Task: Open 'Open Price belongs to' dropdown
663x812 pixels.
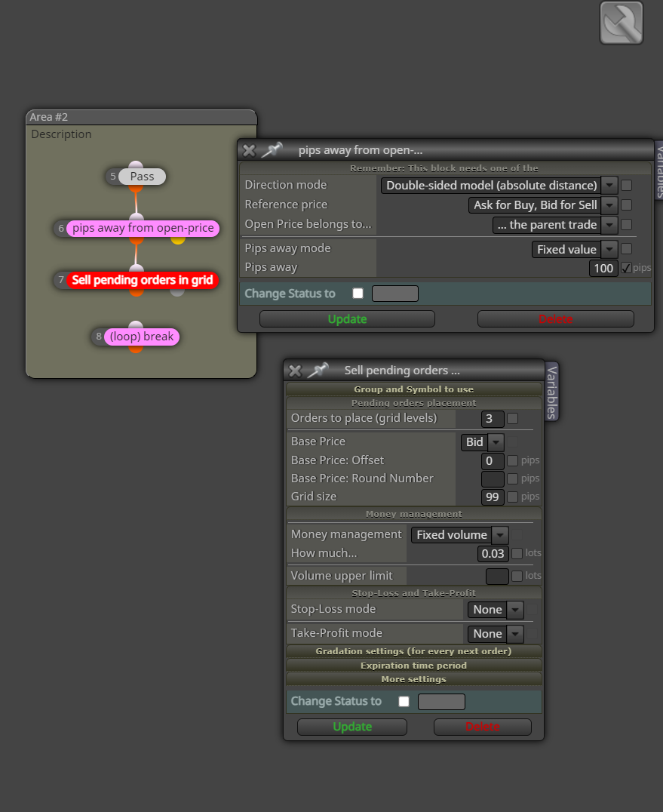Action: [609, 225]
